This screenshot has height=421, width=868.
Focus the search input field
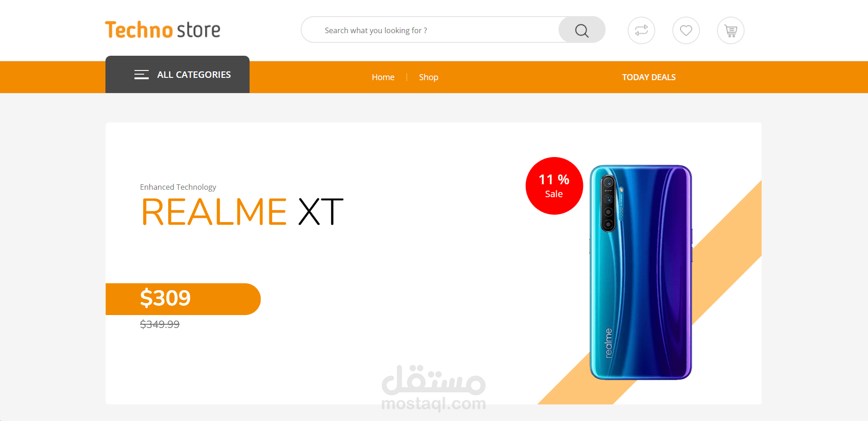coord(431,30)
